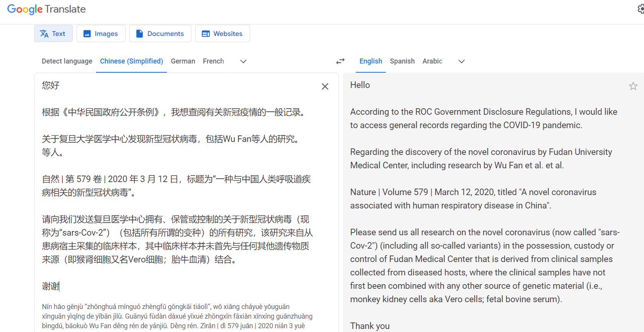Choose Detect language as source
The image size is (644, 332).
67,61
